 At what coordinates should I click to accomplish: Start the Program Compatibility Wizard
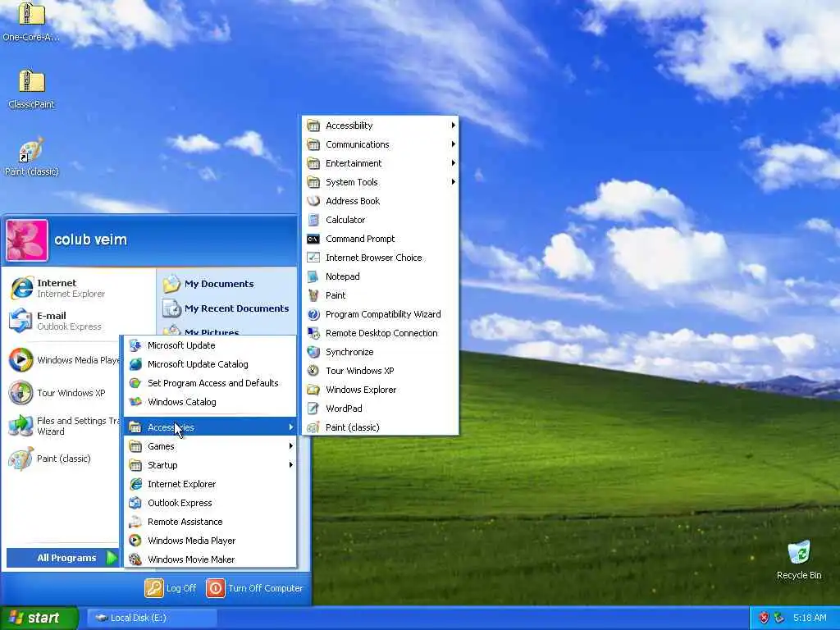point(381,314)
